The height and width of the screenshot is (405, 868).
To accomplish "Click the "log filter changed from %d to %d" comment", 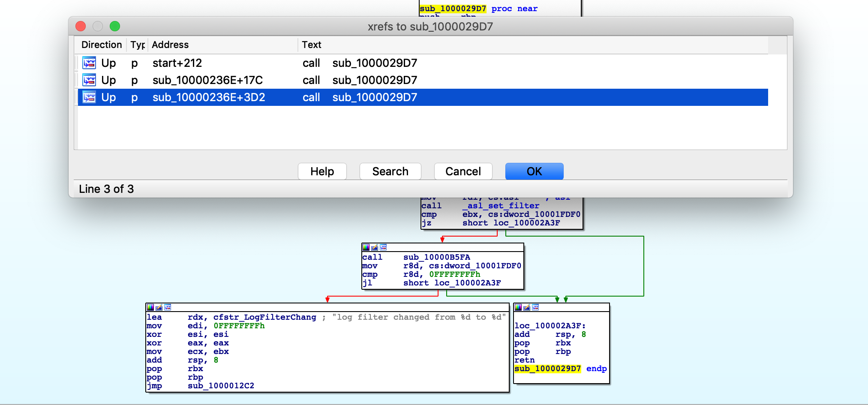I will pyautogui.click(x=419, y=317).
